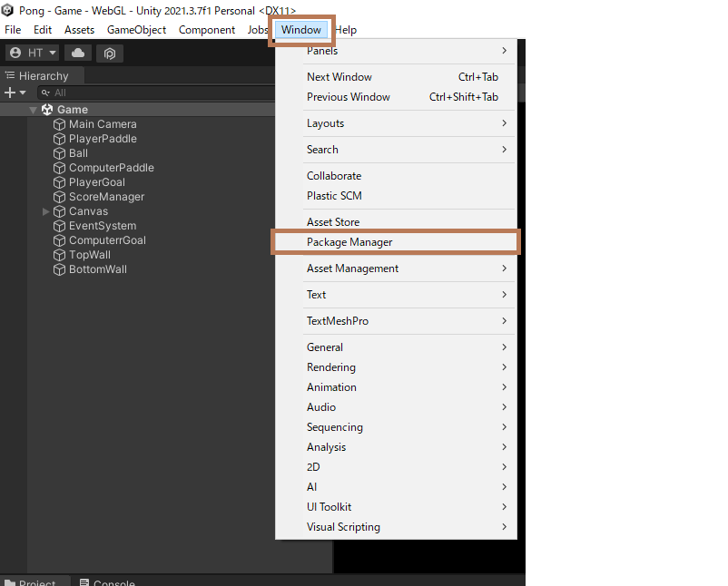Screen dimensions: 728x586
Task: Expand the Asset Management submenu
Action: tap(396, 269)
